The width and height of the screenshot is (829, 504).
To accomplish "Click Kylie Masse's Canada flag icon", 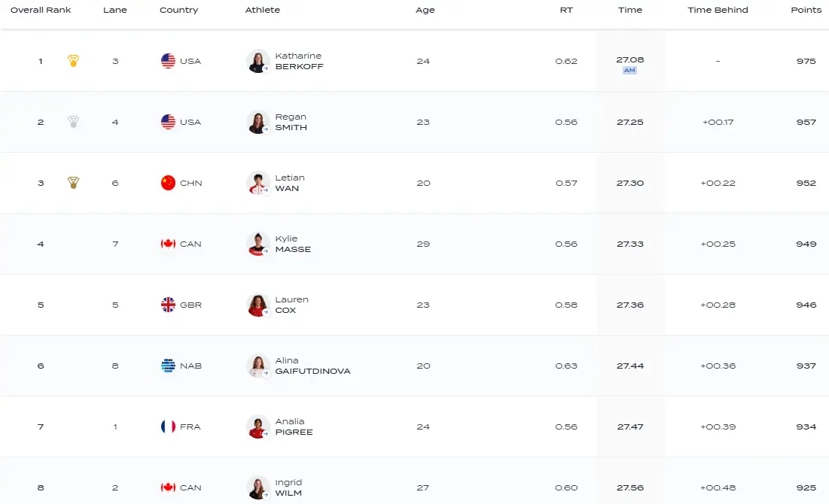I will (168, 244).
